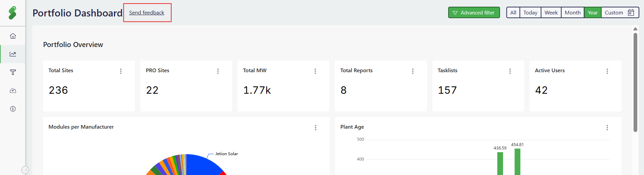644x175 pixels.
Task: Click the Plant Age bar labeled 436.59
Action: (x=500, y=164)
